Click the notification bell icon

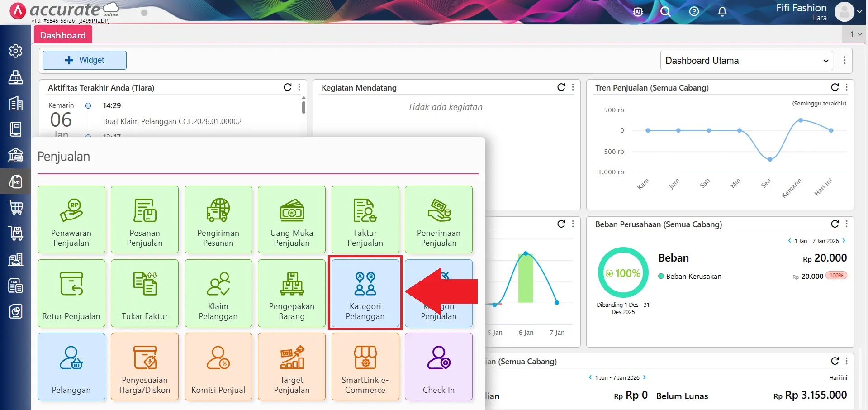coord(722,12)
